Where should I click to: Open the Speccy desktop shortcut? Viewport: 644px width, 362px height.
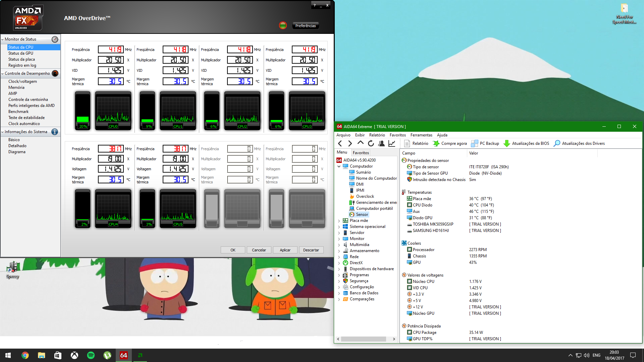pyautogui.click(x=13, y=270)
